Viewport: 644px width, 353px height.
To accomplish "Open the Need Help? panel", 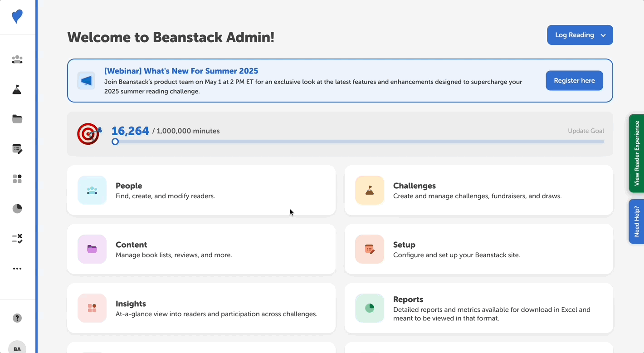I will [637, 221].
